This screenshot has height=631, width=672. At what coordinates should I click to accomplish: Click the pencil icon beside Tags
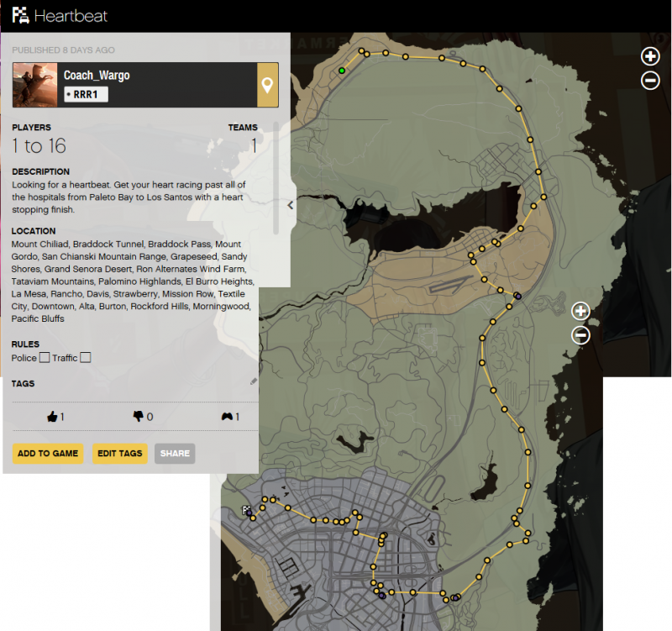click(x=254, y=381)
